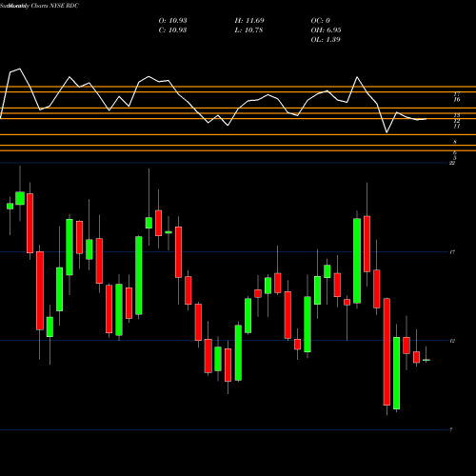Click the '7' price axis label

[451, 430]
